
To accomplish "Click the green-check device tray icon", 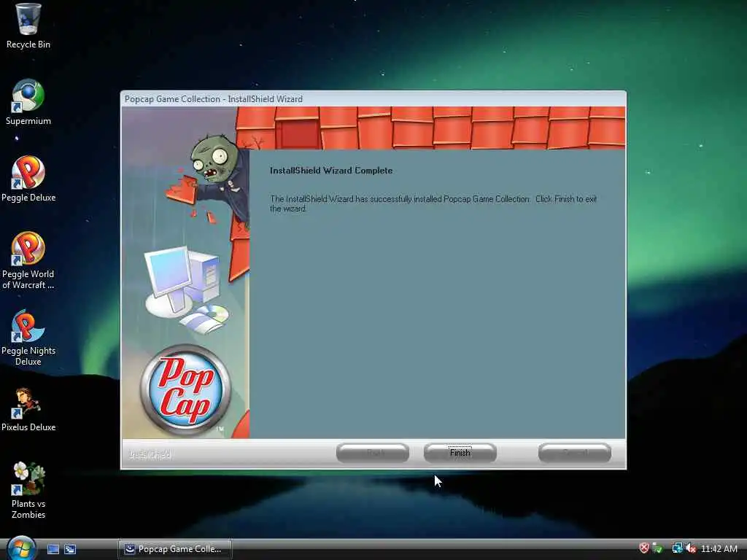I will 657,548.
